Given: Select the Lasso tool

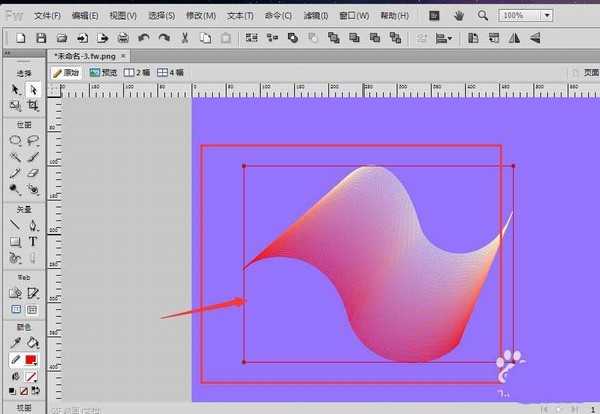Looking at the screenshot, I should pos(33,141).
